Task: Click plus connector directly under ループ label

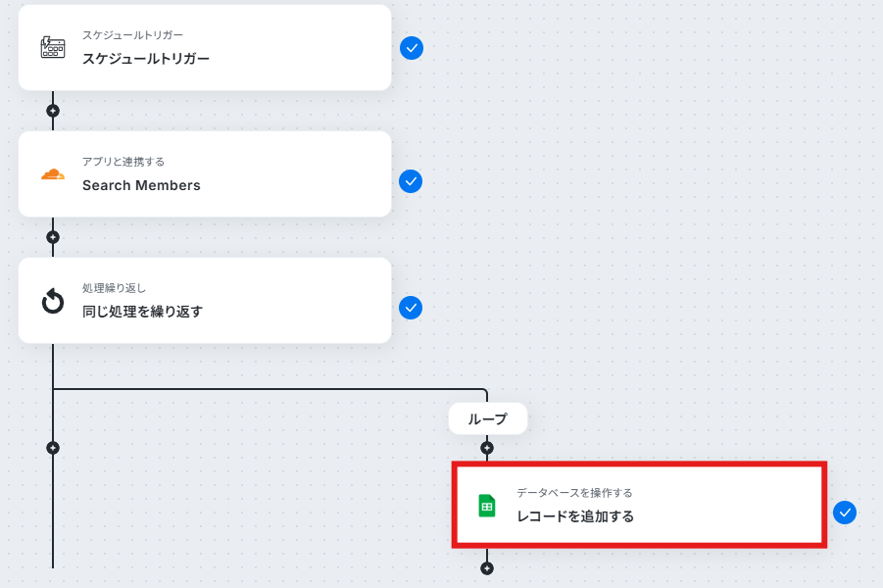Action: click(487, 448)
